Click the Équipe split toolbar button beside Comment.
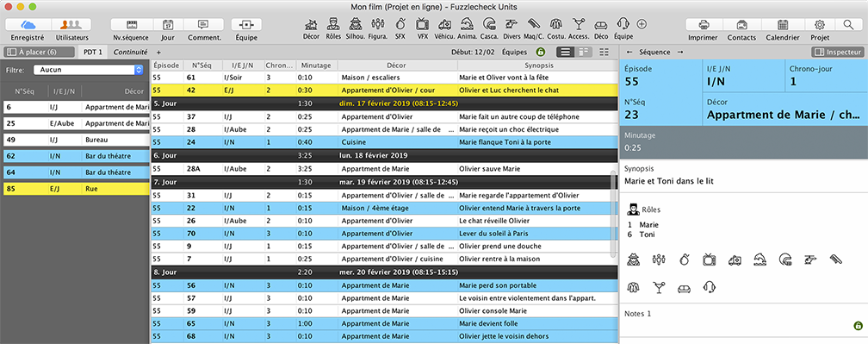This screenshot has height=344, width=868. [245, 25]
